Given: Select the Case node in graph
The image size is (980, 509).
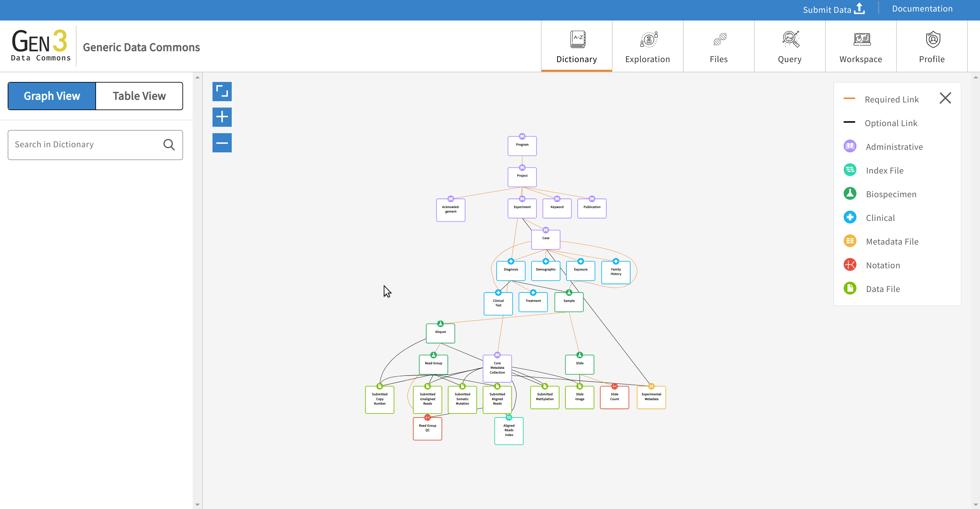Looking at the screenshot, I should pos(546,240).
